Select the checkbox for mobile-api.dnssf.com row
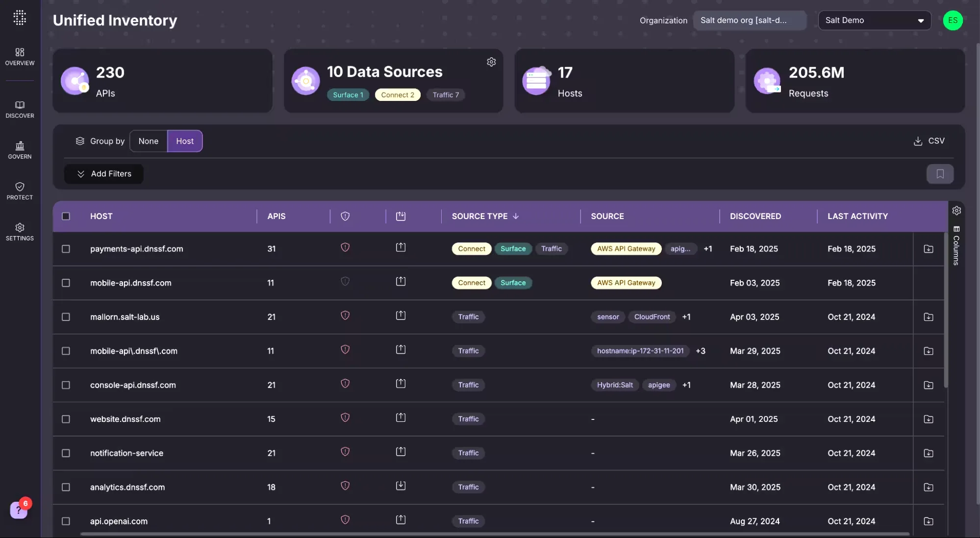The width and height of the screenshot is (980, 538). pyautogui.click(x=66, y=283)
